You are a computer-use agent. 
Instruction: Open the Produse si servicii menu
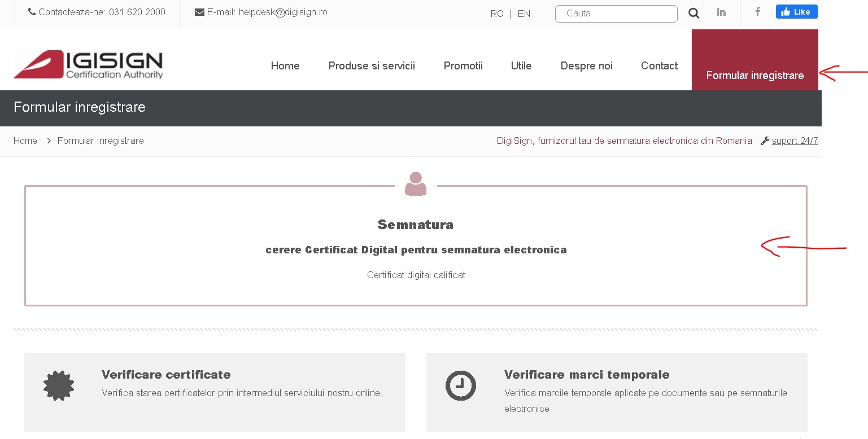[372, 66]
